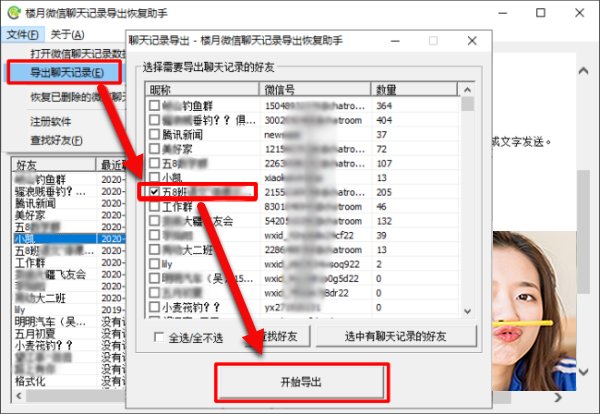This screenshot has height=414, width=600.
Task: Check the 美好家 row checkbox
Action: 154,149
